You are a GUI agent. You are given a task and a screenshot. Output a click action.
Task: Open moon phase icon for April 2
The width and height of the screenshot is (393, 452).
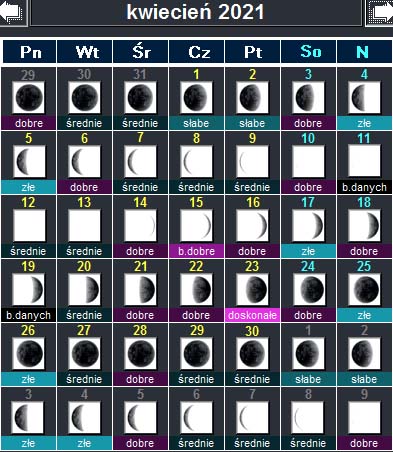[252, 98]
